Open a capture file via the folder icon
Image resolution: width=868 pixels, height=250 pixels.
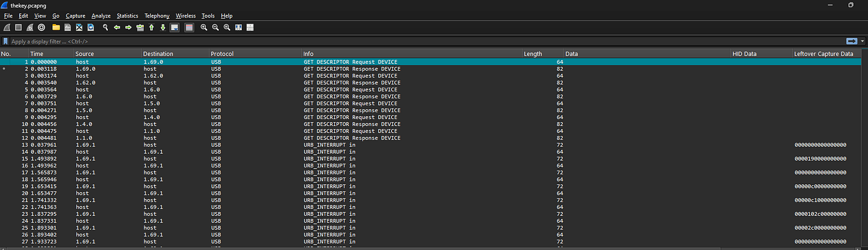[x=56, y=27]
